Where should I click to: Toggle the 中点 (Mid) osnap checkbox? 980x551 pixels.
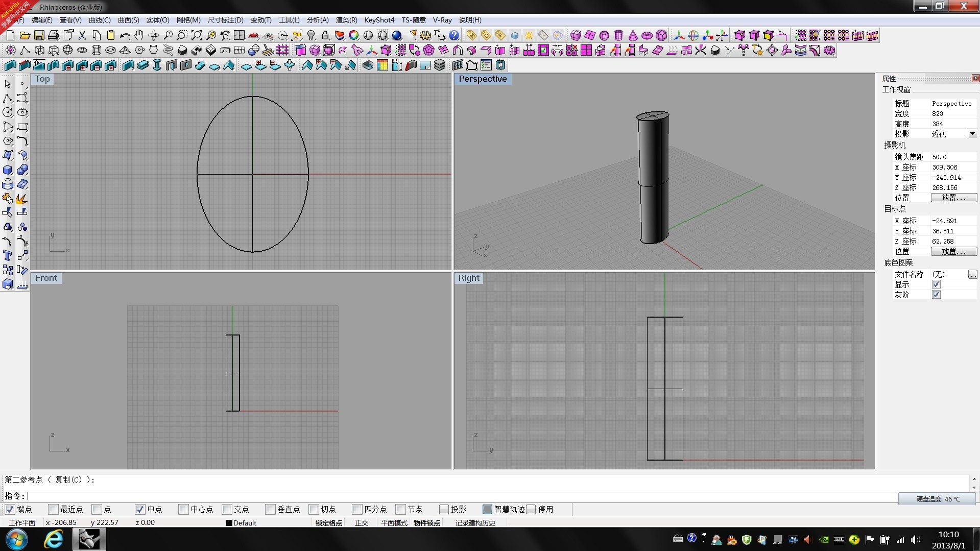point(140,509)
